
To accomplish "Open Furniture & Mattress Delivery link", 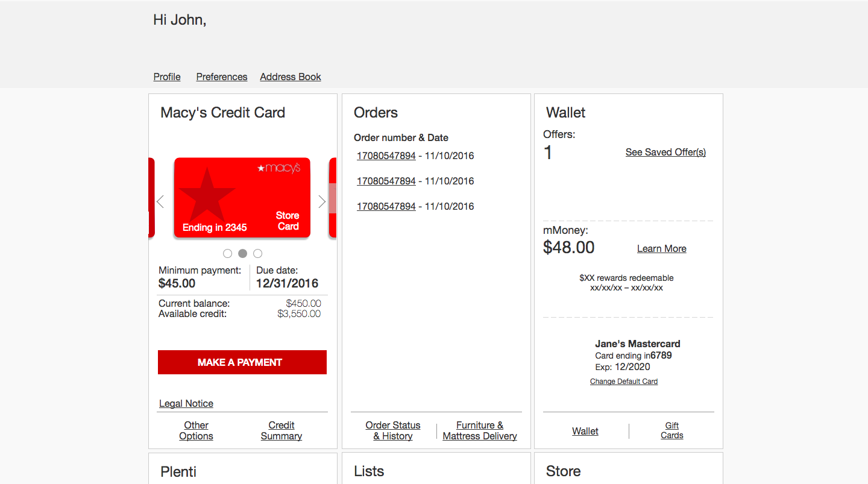I will point(480,430).
